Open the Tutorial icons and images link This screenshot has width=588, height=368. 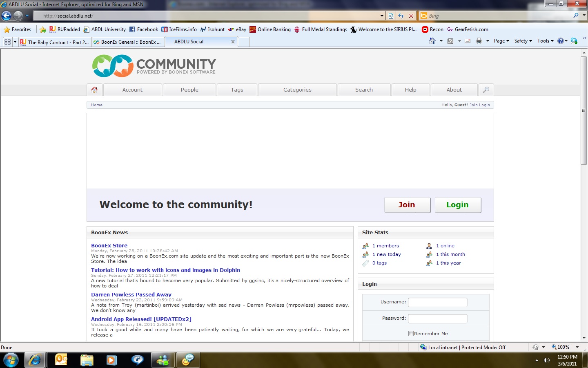(165, 270)
